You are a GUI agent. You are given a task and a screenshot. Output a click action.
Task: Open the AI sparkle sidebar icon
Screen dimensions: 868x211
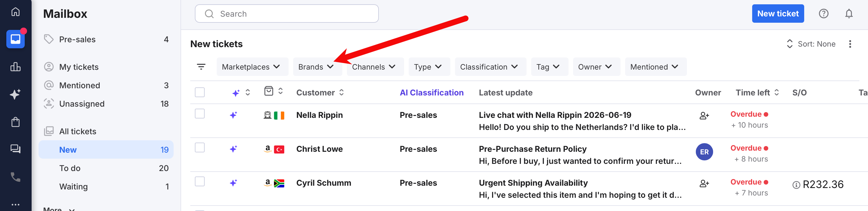coord(16,94)
